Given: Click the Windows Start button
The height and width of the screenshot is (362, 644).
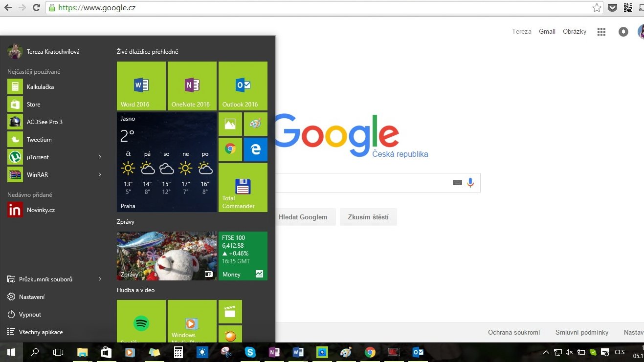Looking at the screenshot, I should click(x=11, y=352).
